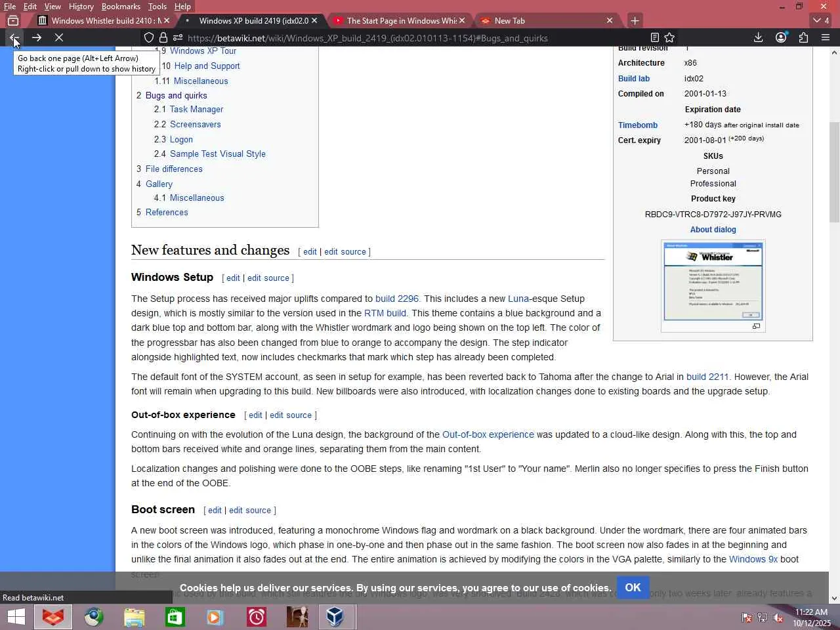Open the Windows Start menu
The image size is (840, 630).
[x=16, y=617]
